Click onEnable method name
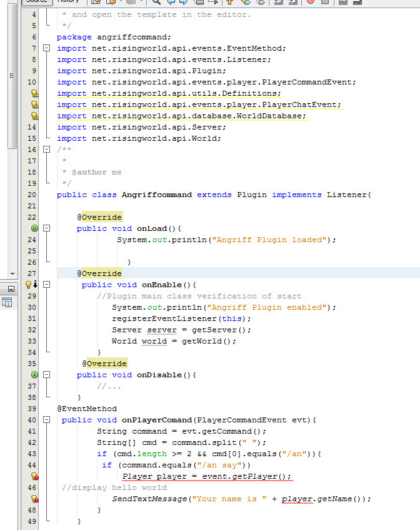The image size is (420, 530). click(162, 285)
